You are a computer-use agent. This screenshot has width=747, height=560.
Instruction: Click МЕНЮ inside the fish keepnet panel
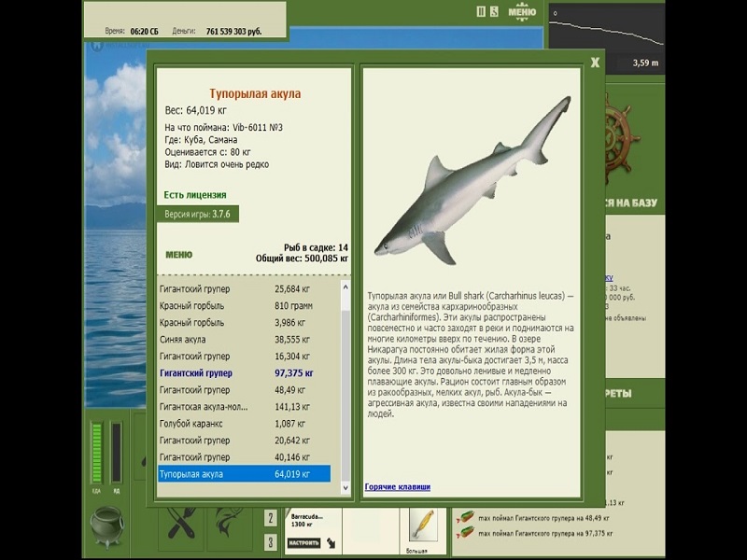[x=179, y=254]
